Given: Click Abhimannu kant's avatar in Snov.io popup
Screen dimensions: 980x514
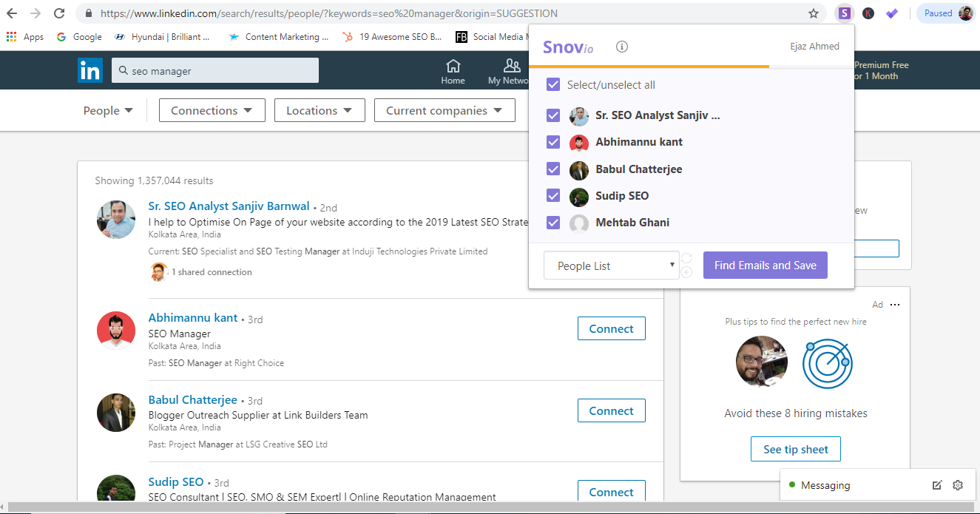Looking at the screenshot, I should point(579,143).
